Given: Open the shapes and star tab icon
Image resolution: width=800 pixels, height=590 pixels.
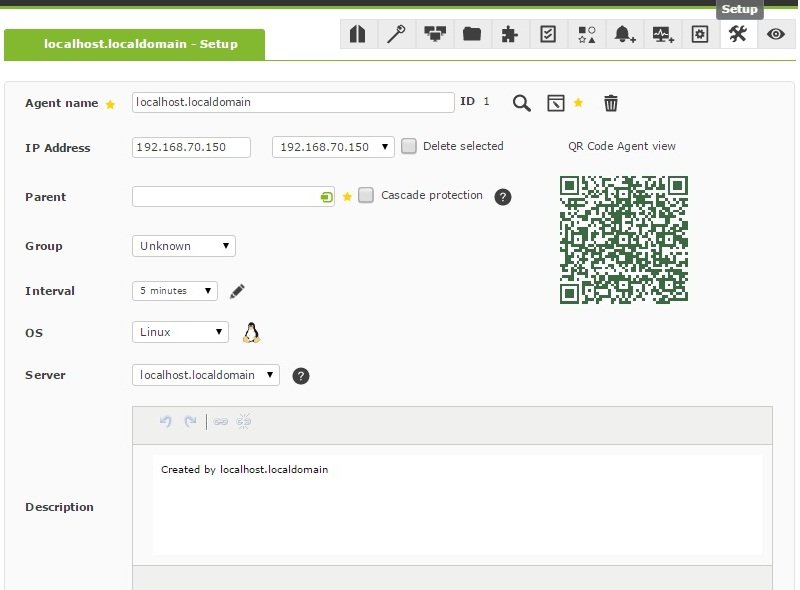Looking at the screenshot, I should click(x=587, y=34).
